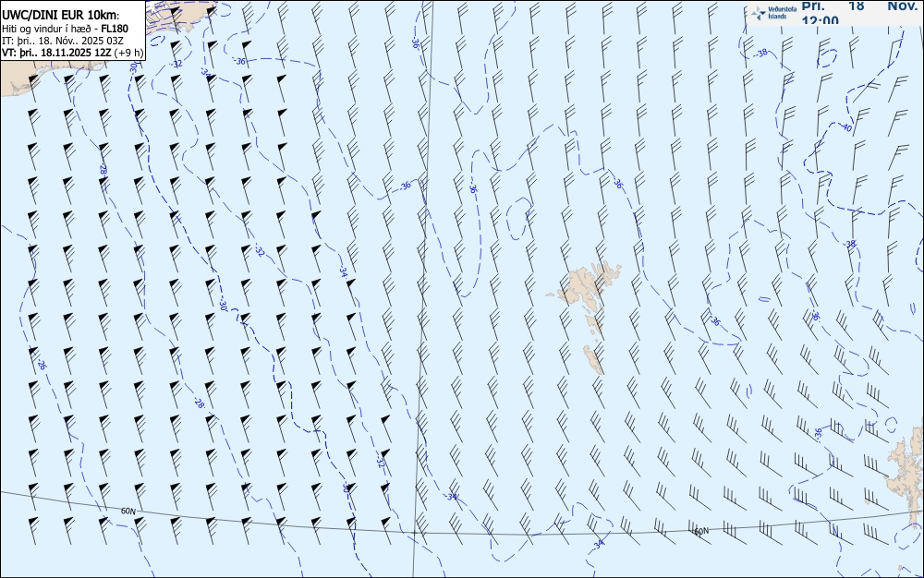The image size is (924, 578).
Task: Click the 'UWC/DINI EUR 10km:' chart title
Action: pyautogui.click(x=61, y=16)
